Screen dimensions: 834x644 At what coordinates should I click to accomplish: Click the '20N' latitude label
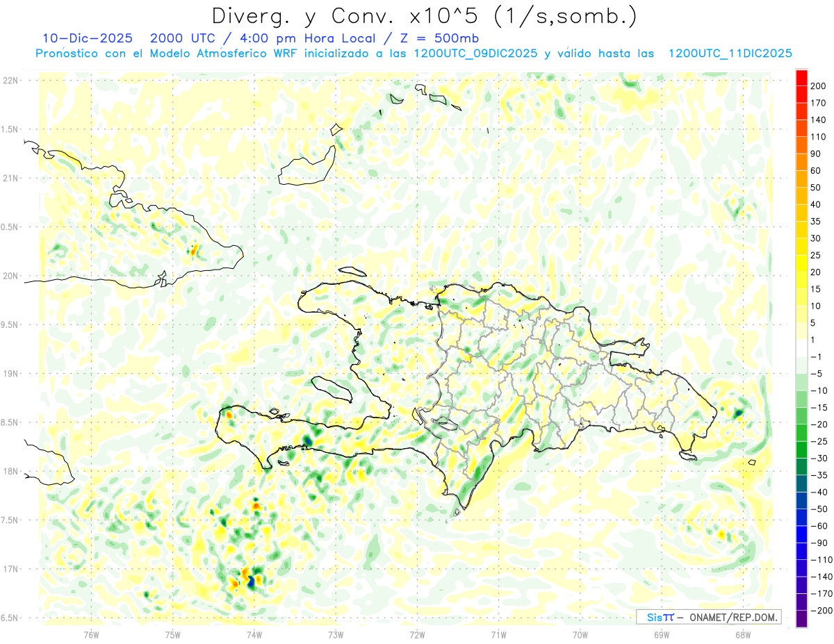[10, 276]
